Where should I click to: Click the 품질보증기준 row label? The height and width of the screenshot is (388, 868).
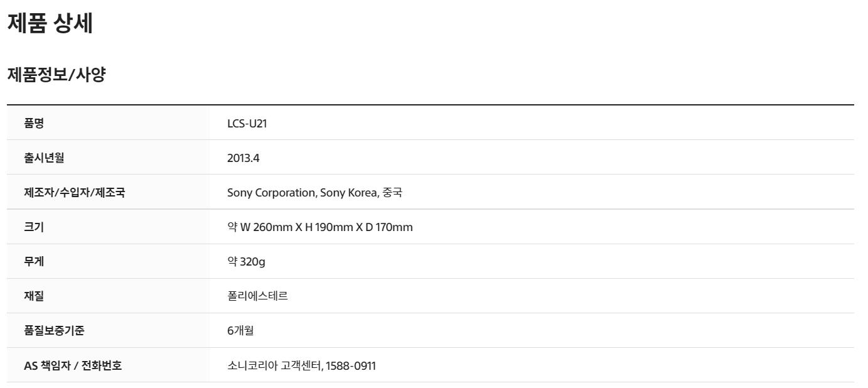tap(54, 330)
